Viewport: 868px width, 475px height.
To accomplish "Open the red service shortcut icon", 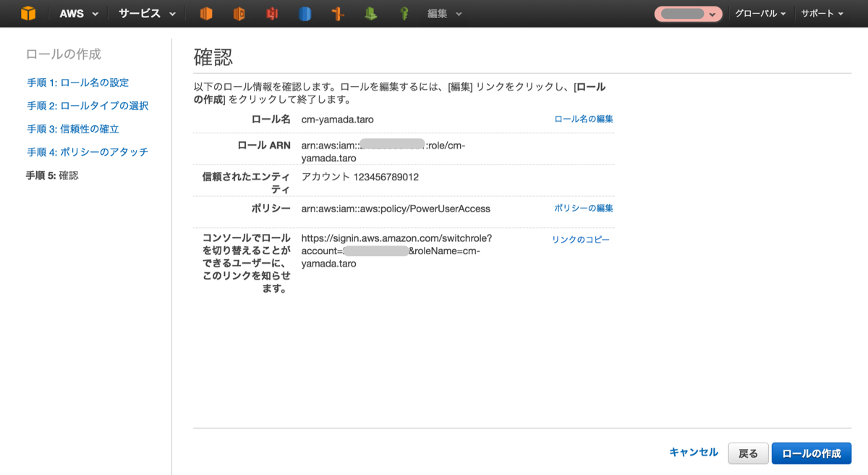I will pyautogui.click(x=271, y=13).
